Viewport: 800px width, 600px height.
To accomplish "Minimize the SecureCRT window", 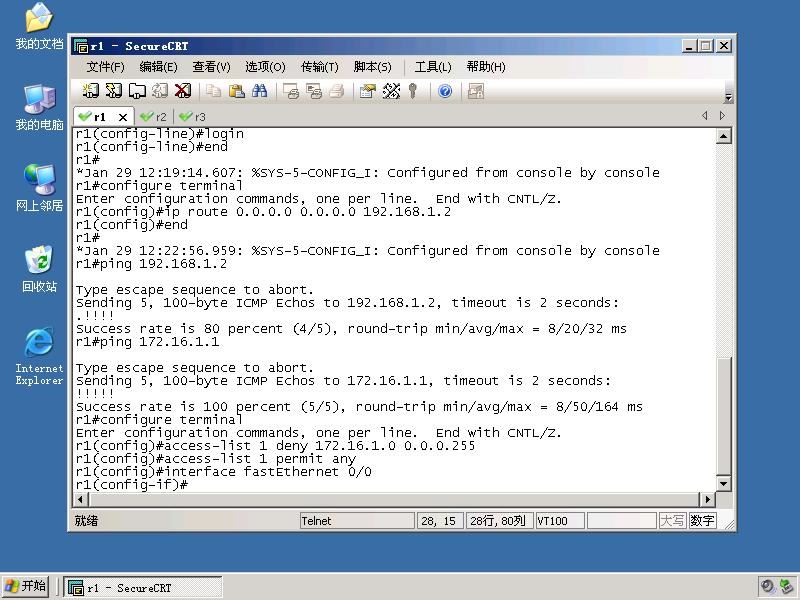I will click(689, 46).
